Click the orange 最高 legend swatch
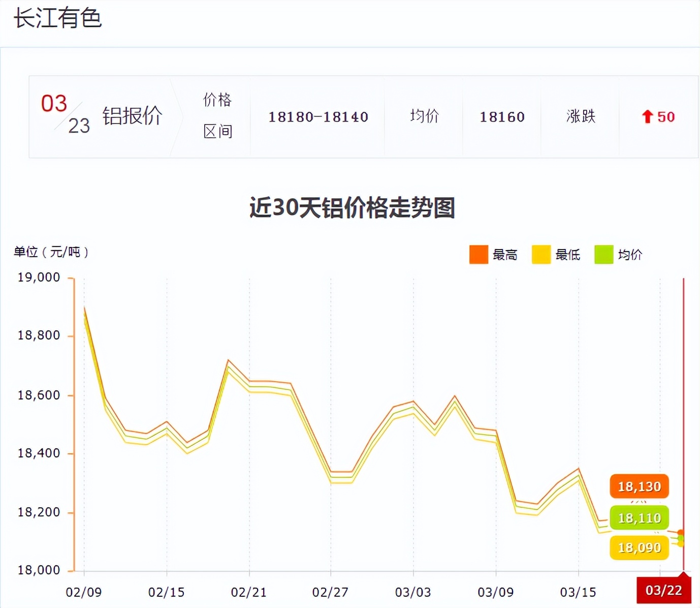Screen dimensions: 700x608 [x=479, y=255]
